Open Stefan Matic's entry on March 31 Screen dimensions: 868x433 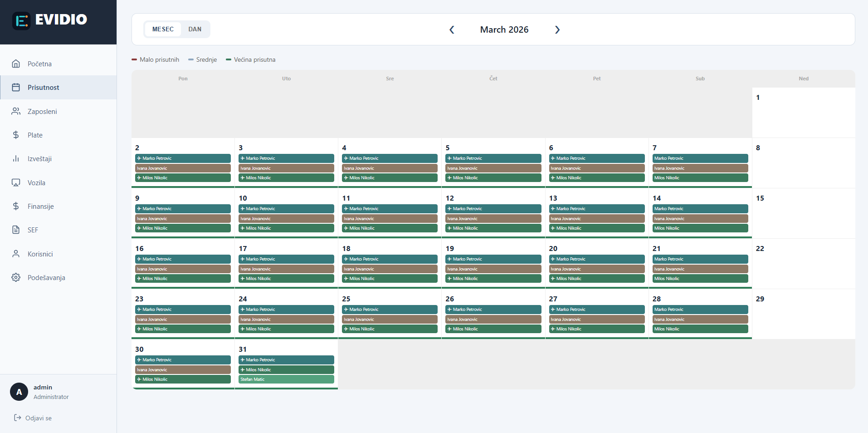point(286,379)
